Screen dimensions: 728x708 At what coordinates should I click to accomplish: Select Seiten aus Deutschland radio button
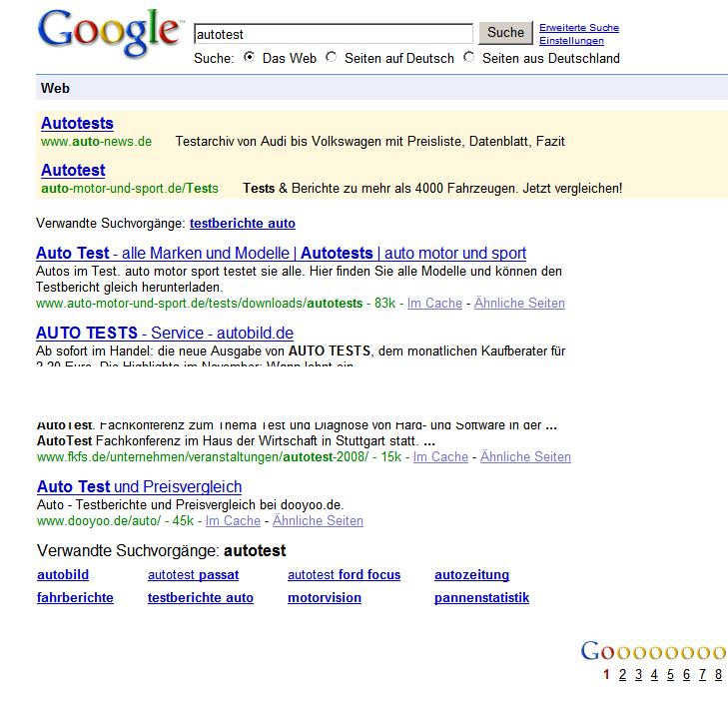[x=469, y=57]
